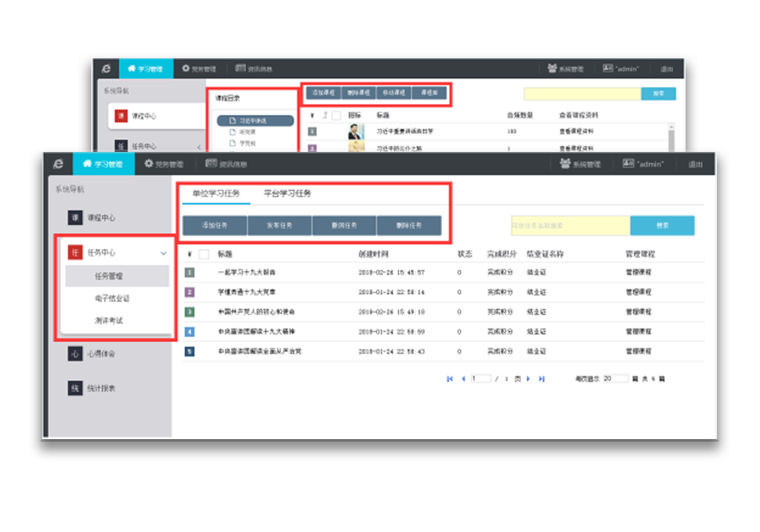Click the task name search input field
The height and width of the screenshot is (532, 760).
(x=570, y=225)
